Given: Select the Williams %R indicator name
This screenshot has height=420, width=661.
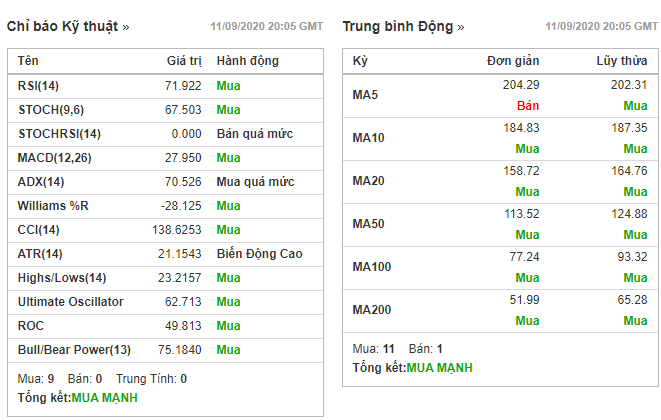Looking at the screenshot, I should pos(54,206).
